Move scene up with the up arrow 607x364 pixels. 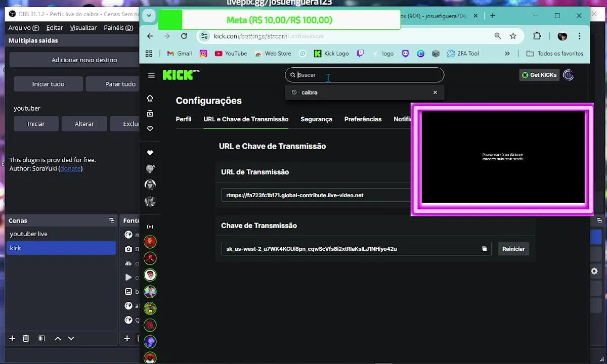58,338
